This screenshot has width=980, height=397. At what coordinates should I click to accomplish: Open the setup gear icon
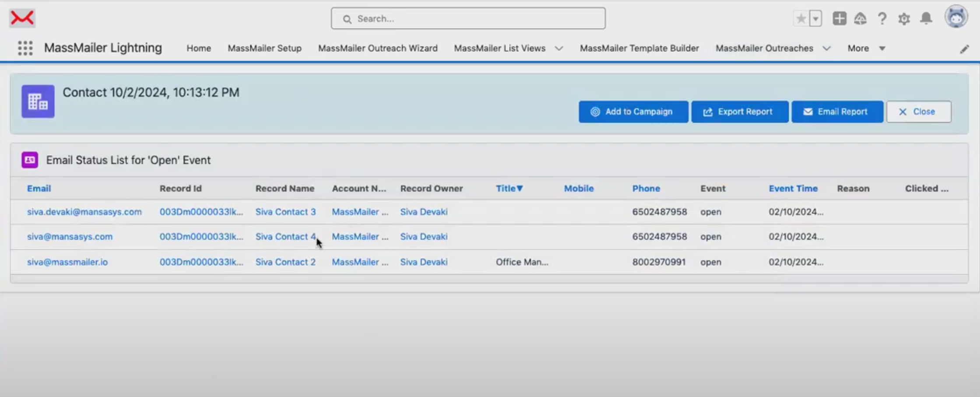click(904, 18)
